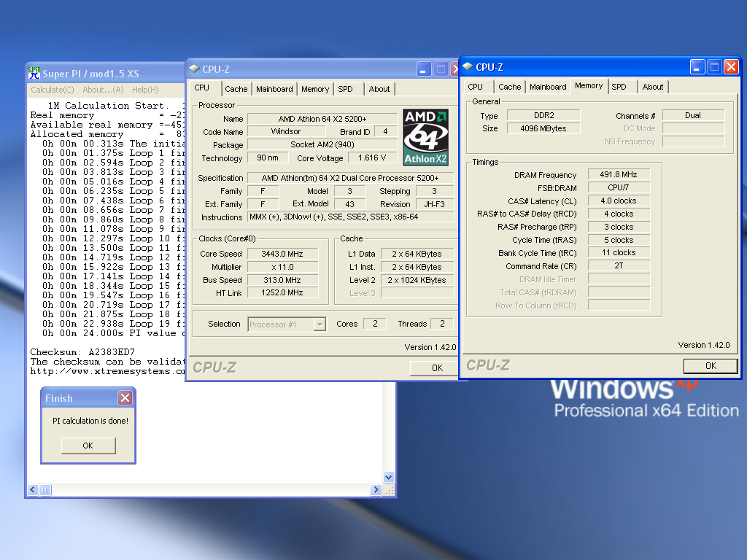The image size is (747, 560).
Task: Click the Super PI horizontal scrollbar right arrow
Action: click(376, 490)
